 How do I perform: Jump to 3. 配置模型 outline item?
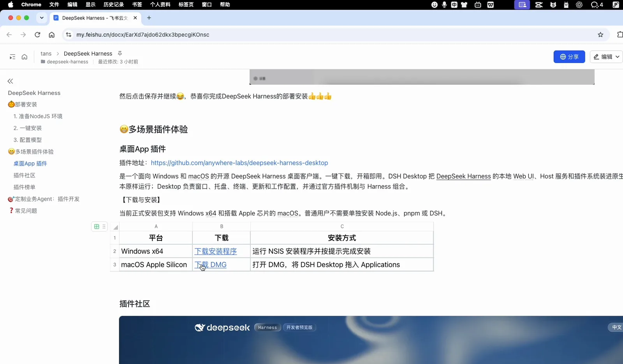pyautogui.click(x=27, y=140)
